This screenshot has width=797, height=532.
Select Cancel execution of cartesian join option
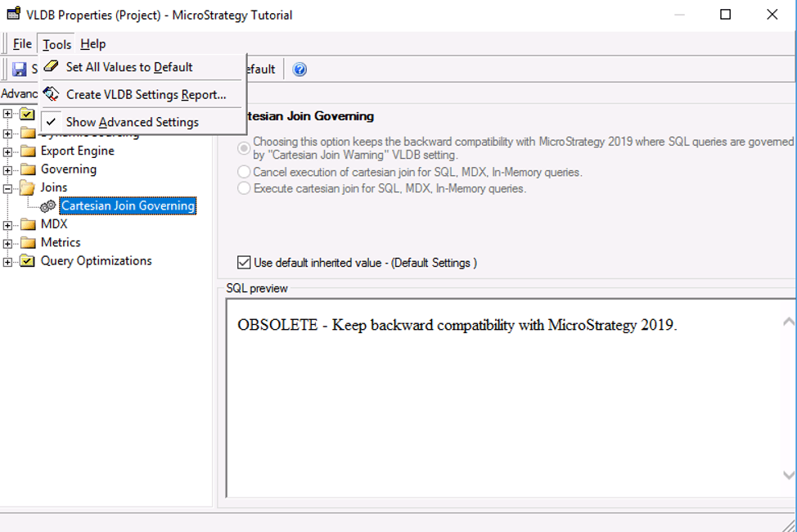click(244, 172)
